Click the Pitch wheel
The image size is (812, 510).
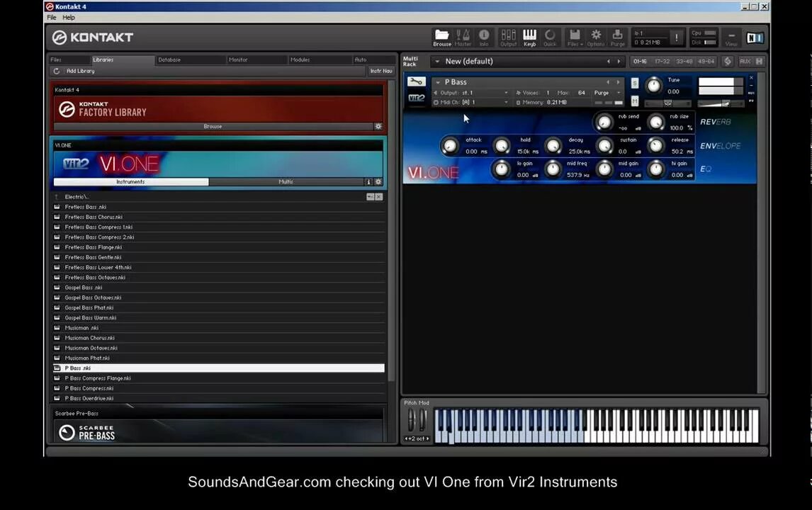tap(411, 420)
